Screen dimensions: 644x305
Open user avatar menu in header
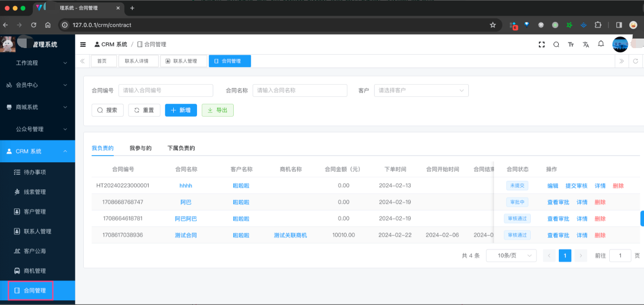[x=620, y=44]
